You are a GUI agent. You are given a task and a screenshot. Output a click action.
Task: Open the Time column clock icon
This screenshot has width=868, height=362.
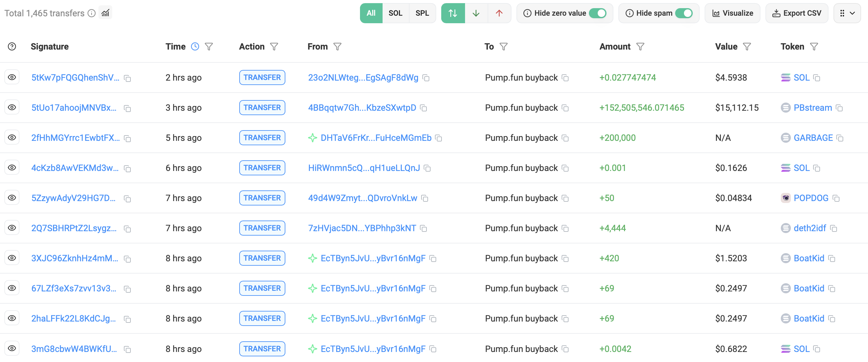coord(195,46)
